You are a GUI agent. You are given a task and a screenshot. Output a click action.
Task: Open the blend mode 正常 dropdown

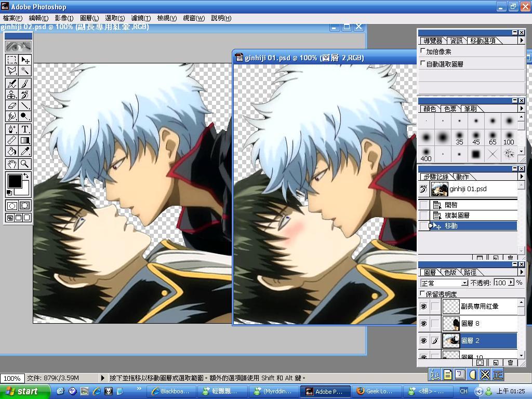464,283
